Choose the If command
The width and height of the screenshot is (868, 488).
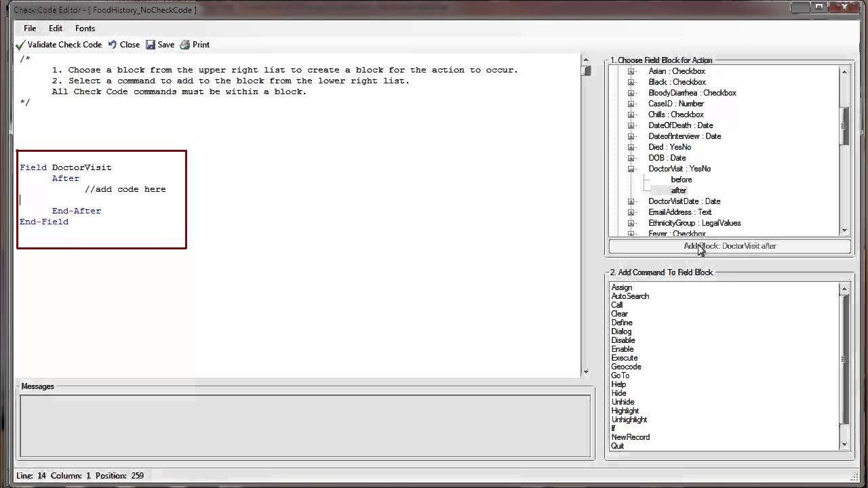pos(613,428)
